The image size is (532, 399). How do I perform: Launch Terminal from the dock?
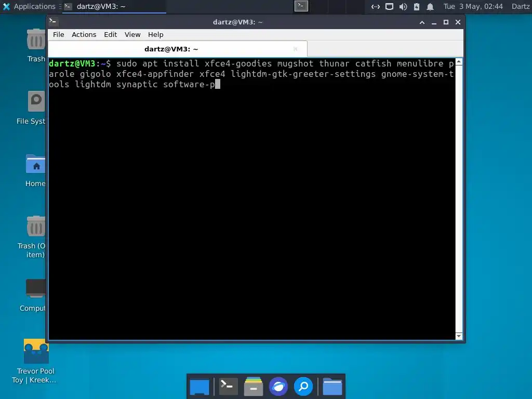click(228, 387)
